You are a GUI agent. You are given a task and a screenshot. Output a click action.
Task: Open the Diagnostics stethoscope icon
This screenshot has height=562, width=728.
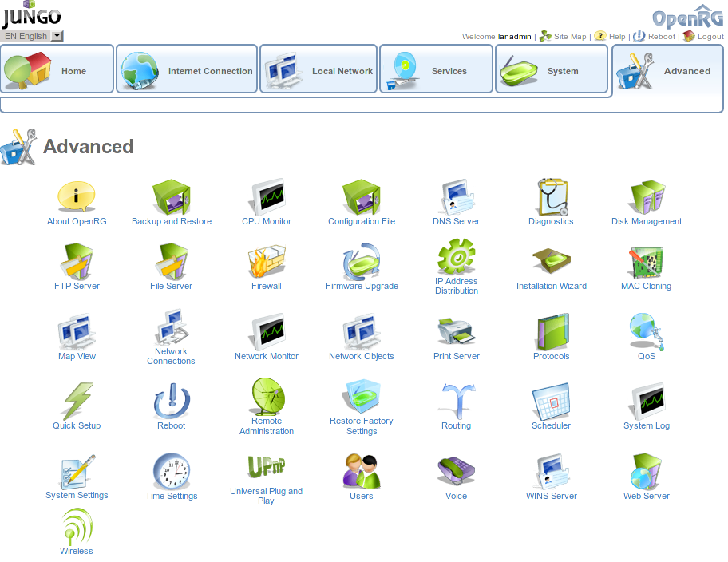tap(551, 196)
